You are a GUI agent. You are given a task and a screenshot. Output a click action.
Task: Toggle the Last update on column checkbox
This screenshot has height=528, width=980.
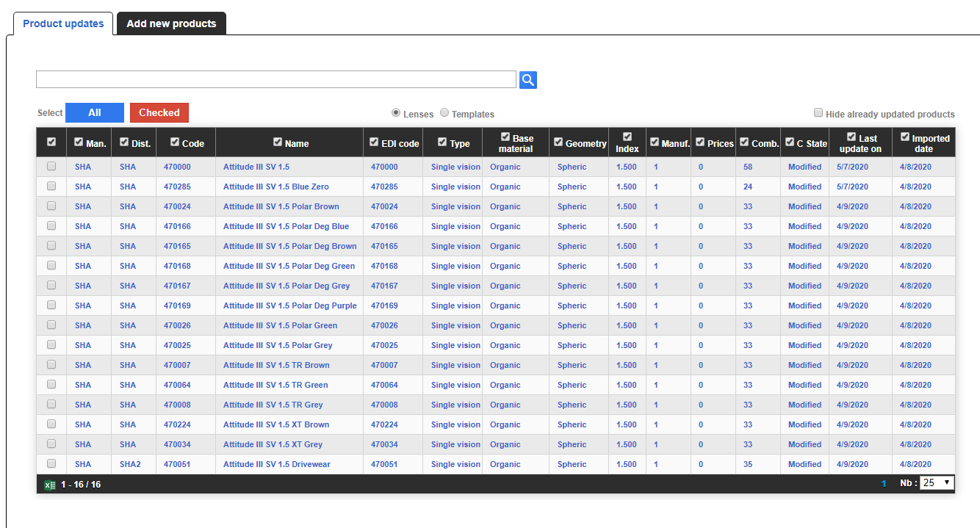pos(851,137)
